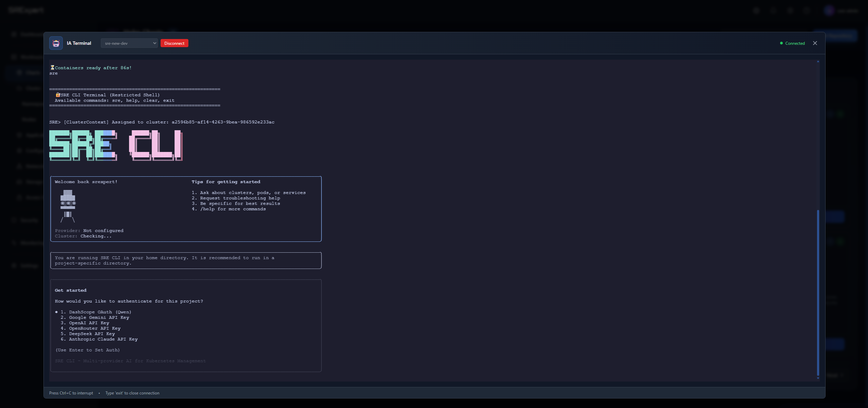This screenshot has width=868, height=408.
Task: Select the Anthropic Claude API Key option
Action: pos(103,339)
